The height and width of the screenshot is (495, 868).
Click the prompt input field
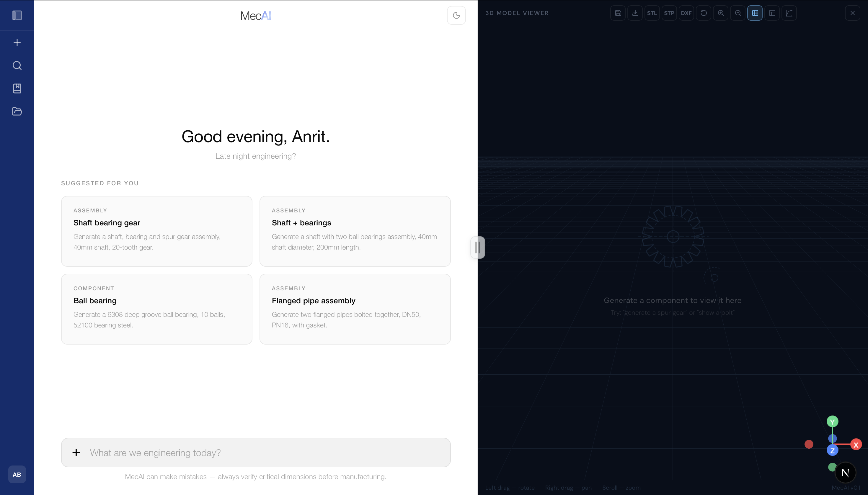pos(256,453)
